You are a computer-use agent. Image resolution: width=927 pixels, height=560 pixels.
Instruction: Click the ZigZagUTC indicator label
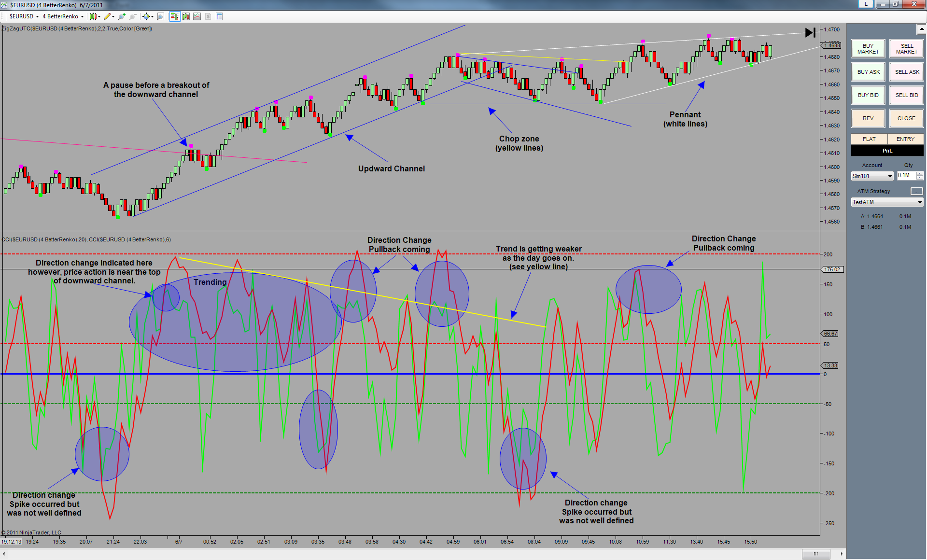point(77,28)
